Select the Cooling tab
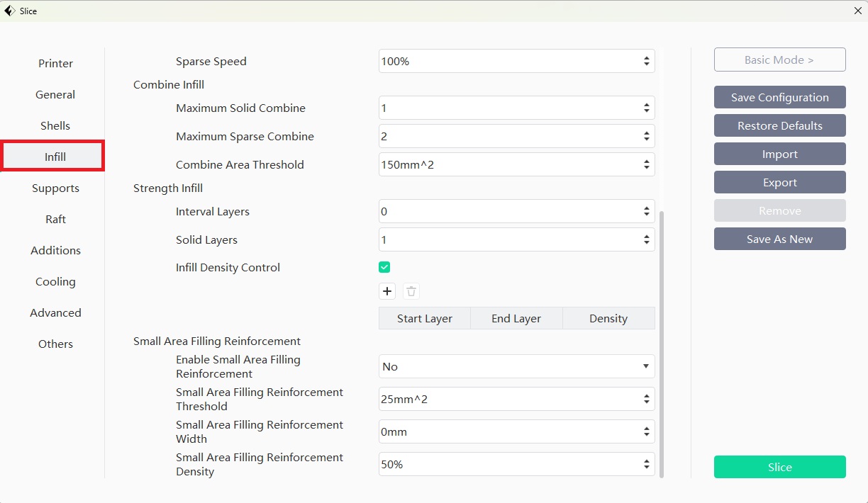 tap(55, 282)
